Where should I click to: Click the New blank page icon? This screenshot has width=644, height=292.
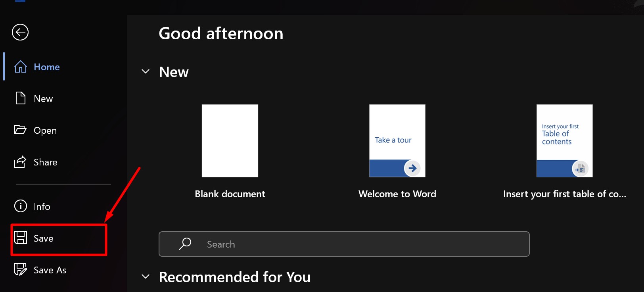21,98
